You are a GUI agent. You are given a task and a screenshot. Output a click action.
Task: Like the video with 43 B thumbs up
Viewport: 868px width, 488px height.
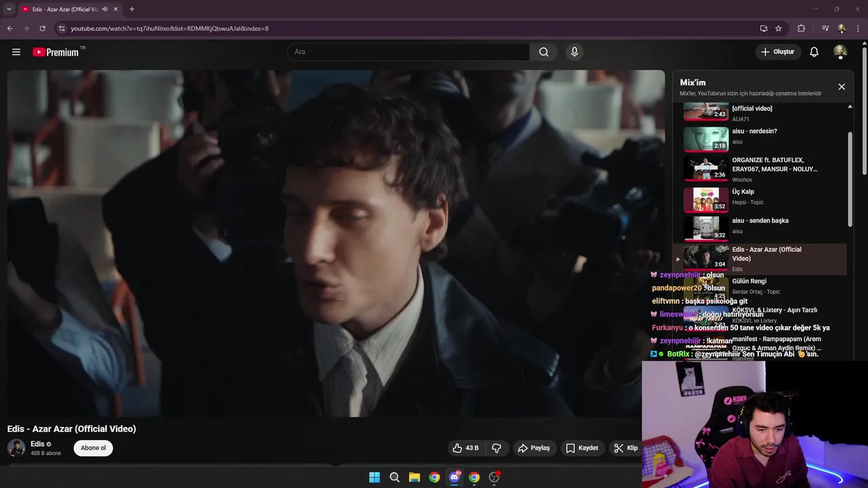point(466,448)
